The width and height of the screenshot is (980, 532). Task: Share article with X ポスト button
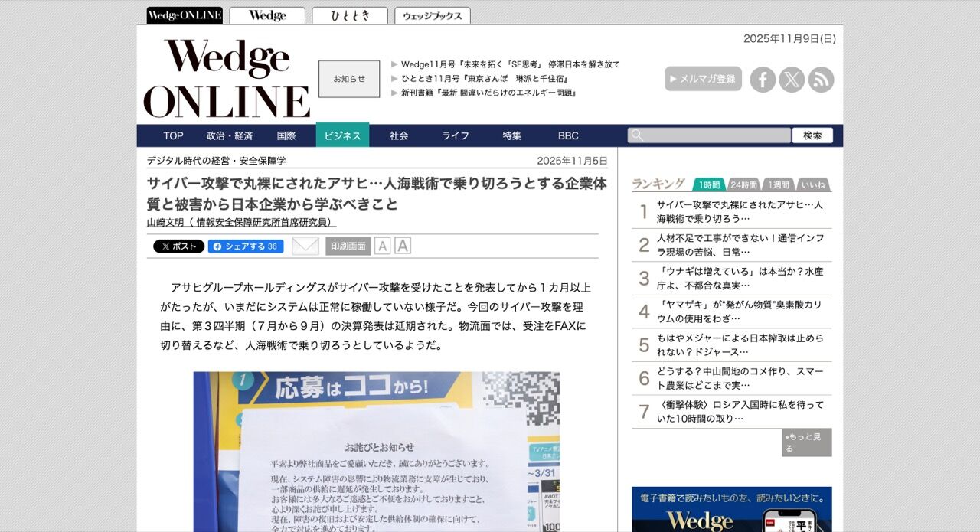(x=178, y=246)
